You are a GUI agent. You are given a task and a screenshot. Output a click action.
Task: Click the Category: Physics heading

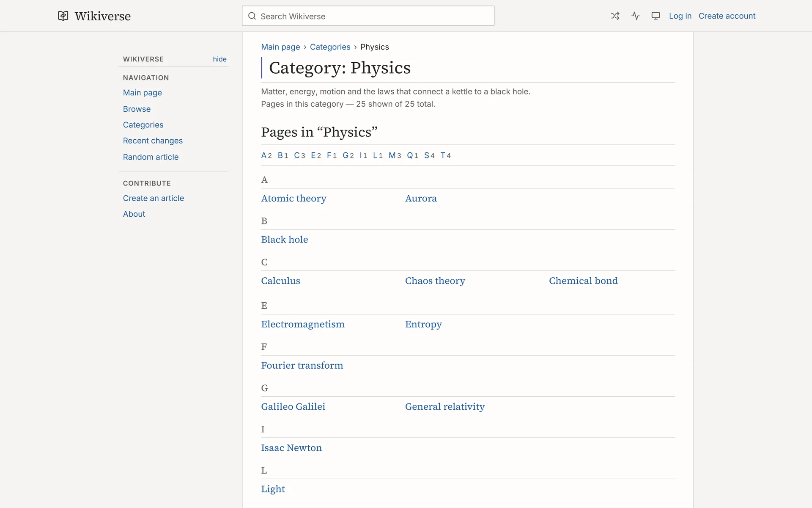(340, 68)
